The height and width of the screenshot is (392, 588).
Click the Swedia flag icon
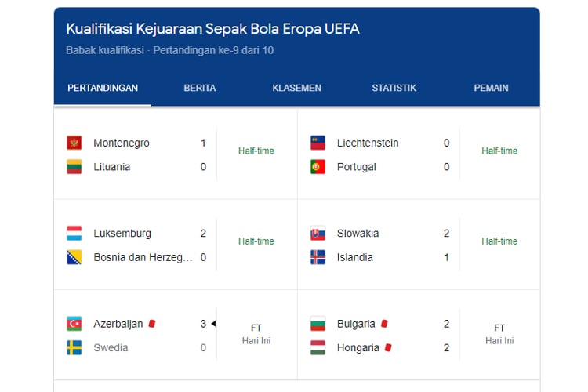point(74,347)
